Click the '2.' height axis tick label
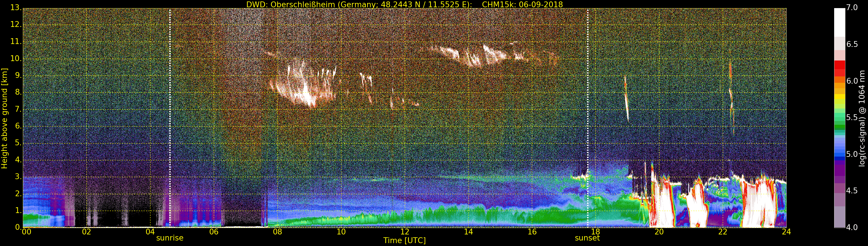The width and height of the screenshot is (868, 246). coord(18,193)
